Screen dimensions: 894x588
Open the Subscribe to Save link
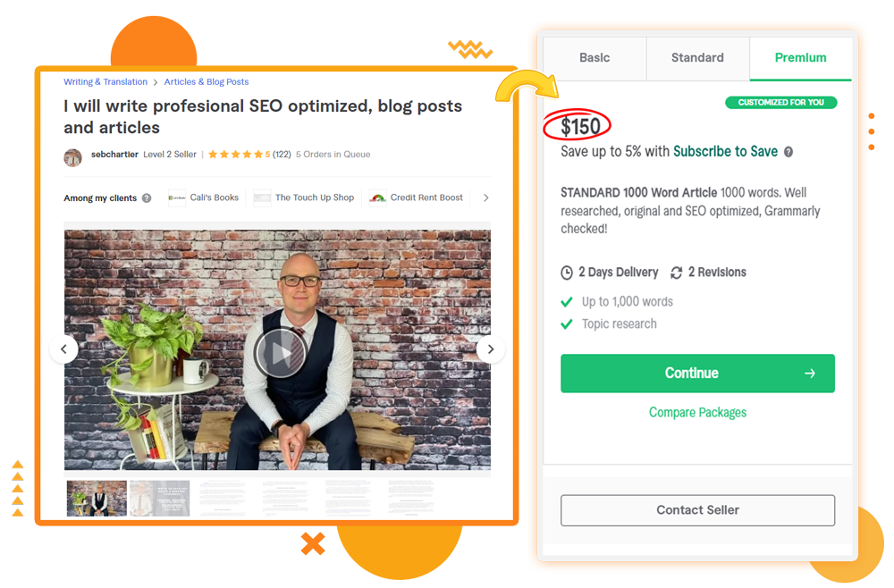725,152
